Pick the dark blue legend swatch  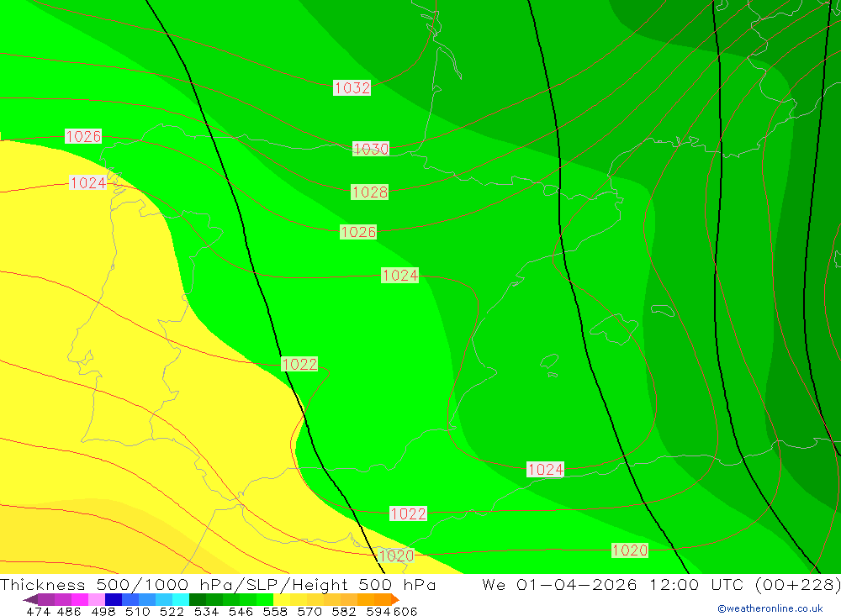(x=114, y=599)
